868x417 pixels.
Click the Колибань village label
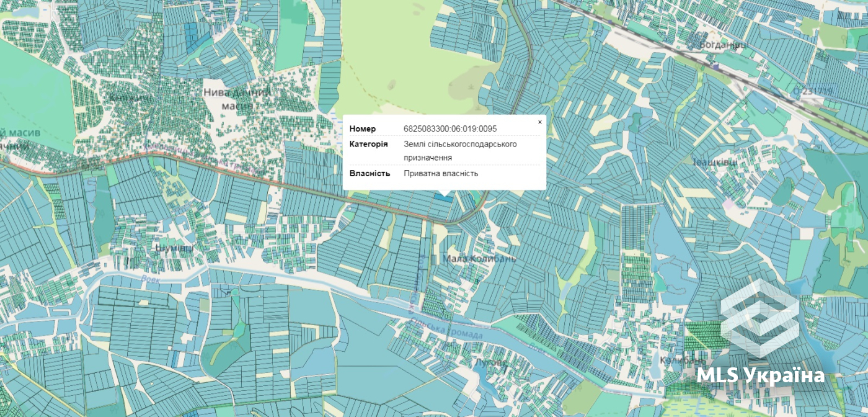pyautogui.click(x=683, y=360)
